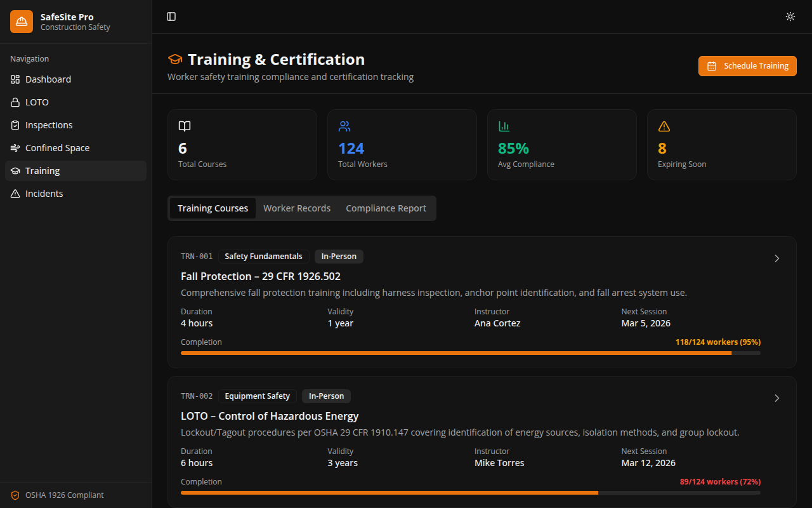Click the Expiring Soon alert icon
This screenshot has height=508, width=812.
pos(664,126)
